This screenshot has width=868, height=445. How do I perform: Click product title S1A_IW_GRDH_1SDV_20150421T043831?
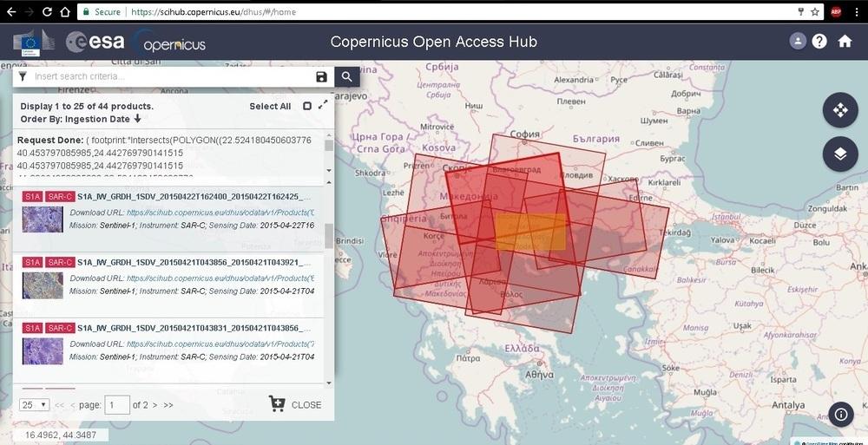coord(194,328)
